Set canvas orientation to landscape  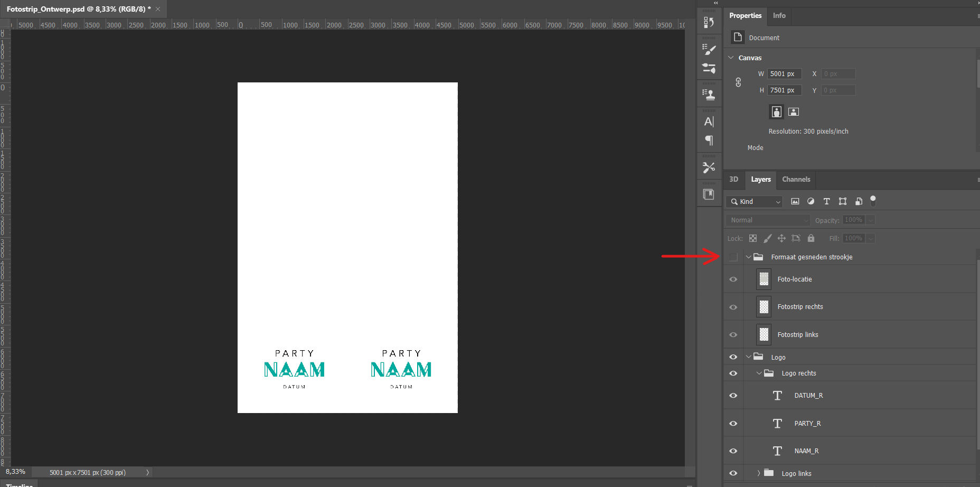(x=794, y=111)
